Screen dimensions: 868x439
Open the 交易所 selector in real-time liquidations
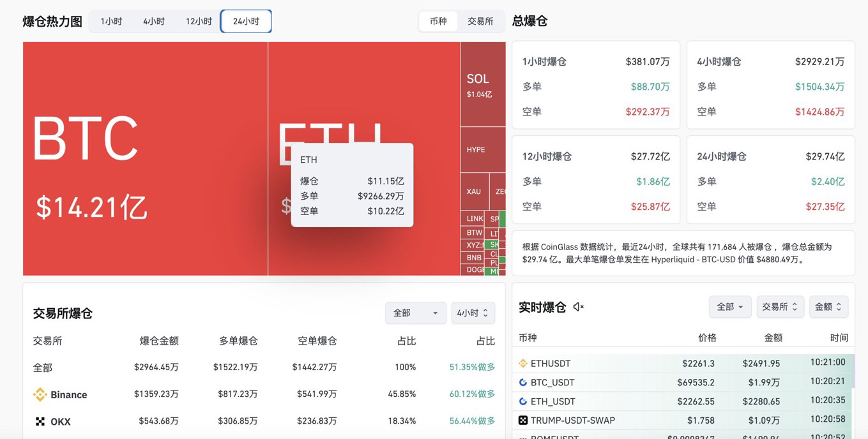click(780, 307)
